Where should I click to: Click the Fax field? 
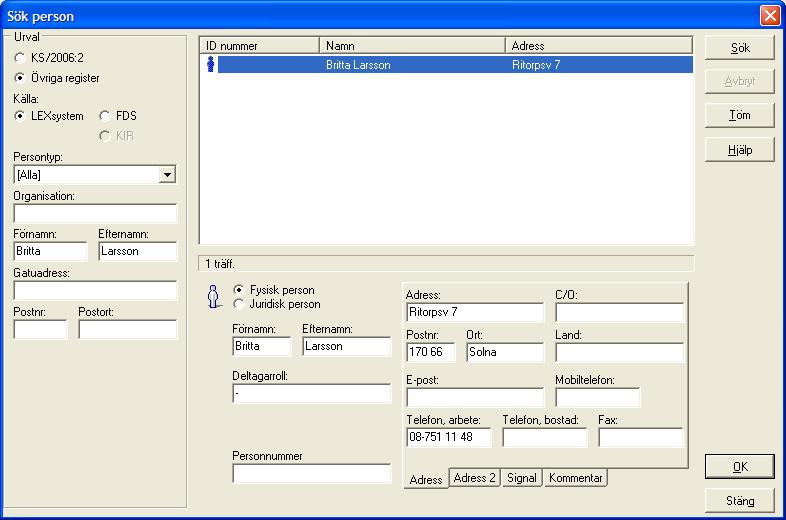pyautogui.click(x=641, y=437)
